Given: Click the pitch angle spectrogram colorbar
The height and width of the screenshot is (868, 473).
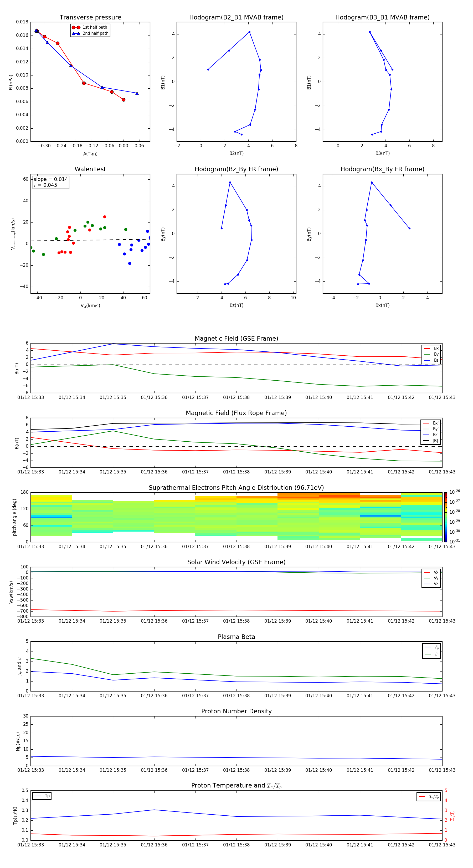Looking at the screenshot, I should (x=446, y=517).
